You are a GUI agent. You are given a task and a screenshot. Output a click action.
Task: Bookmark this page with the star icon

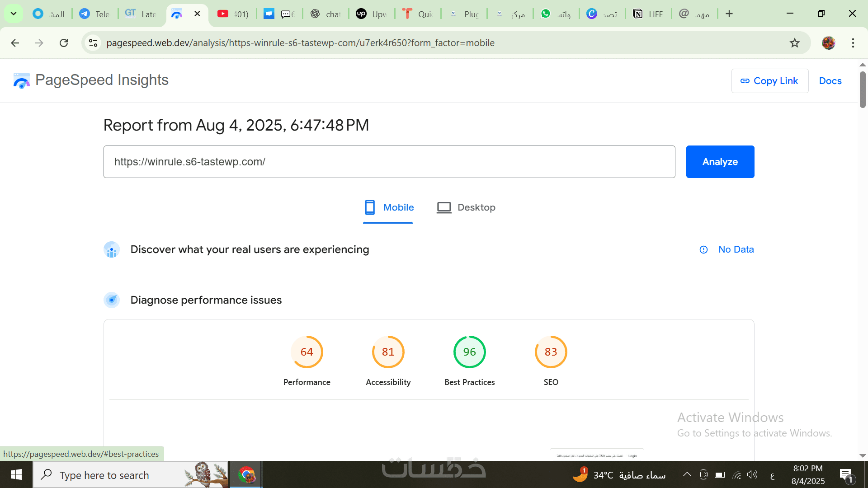794,43
